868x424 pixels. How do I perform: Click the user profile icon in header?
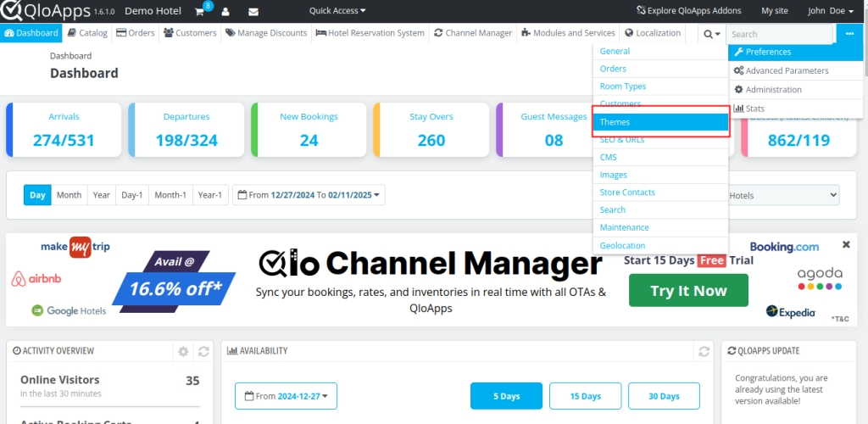[x=225, y=12]
